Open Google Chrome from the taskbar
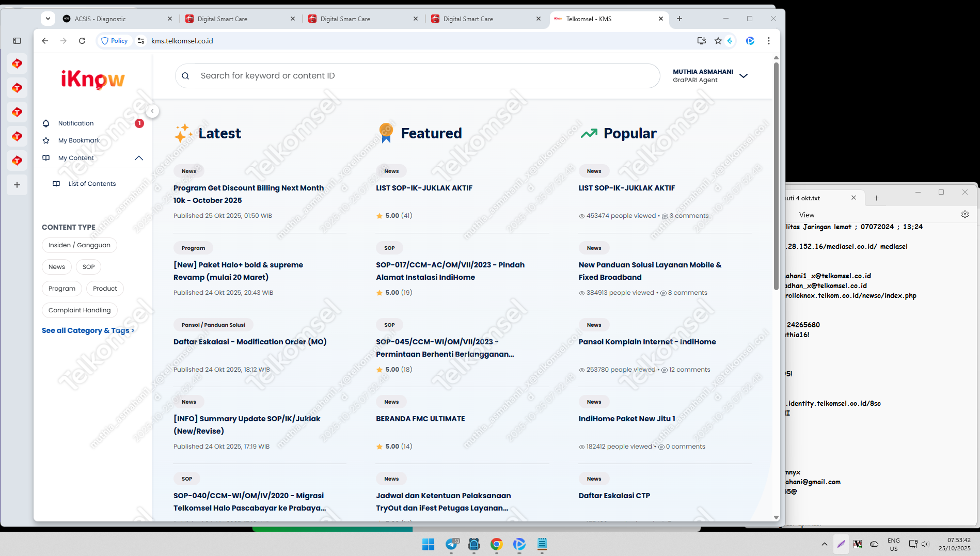 click(x=496, y=544)
